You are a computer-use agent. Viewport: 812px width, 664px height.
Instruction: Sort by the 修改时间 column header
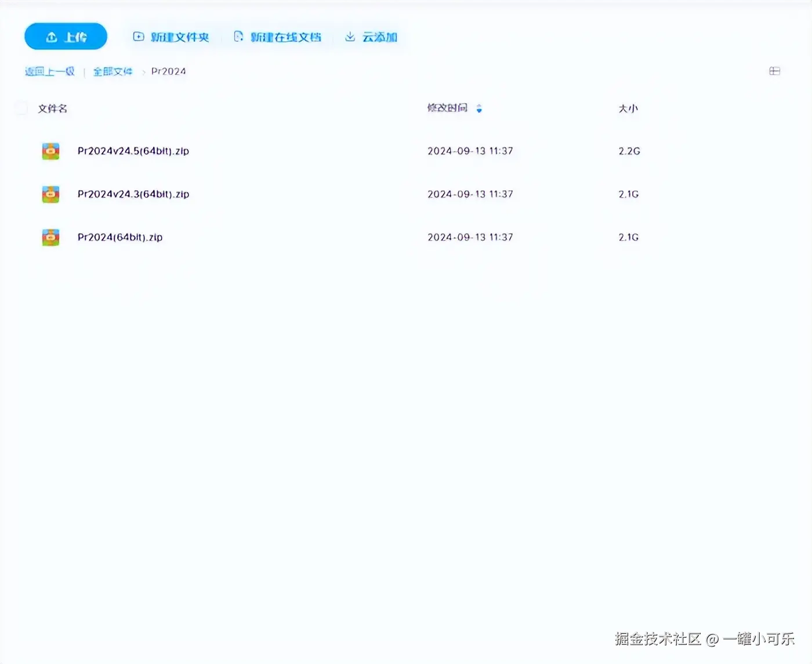[x=447, y=108]
